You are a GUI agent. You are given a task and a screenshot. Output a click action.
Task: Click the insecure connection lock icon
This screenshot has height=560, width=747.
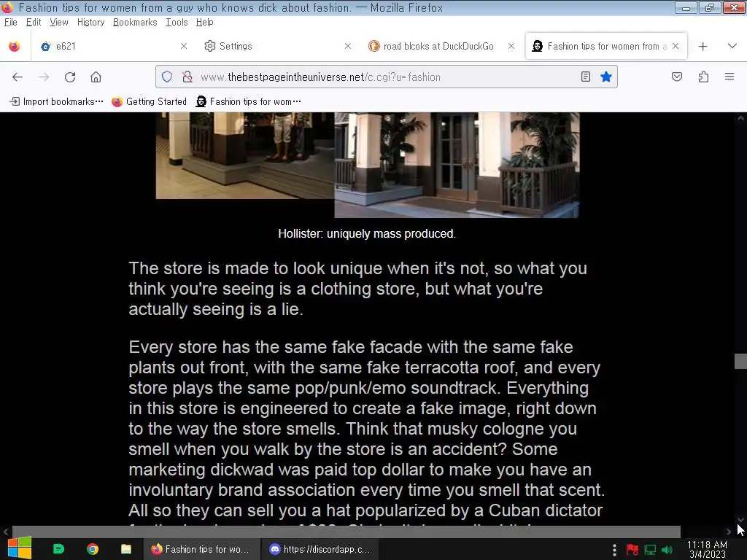pos(187,77)
